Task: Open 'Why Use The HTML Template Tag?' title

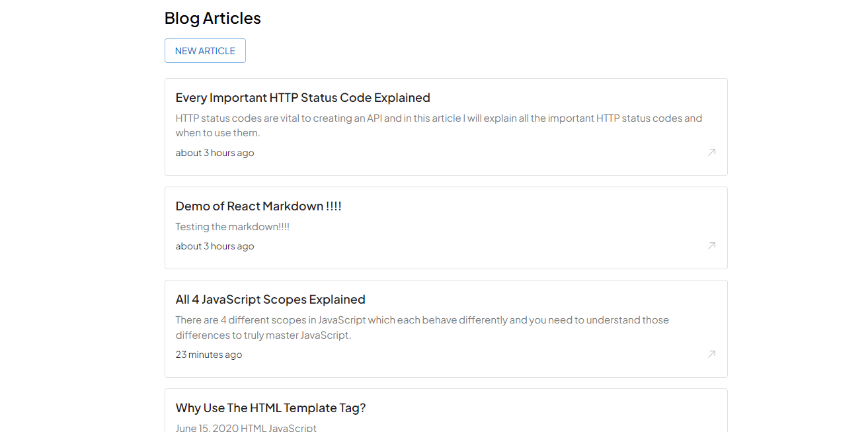Action: tap(271, 408)
